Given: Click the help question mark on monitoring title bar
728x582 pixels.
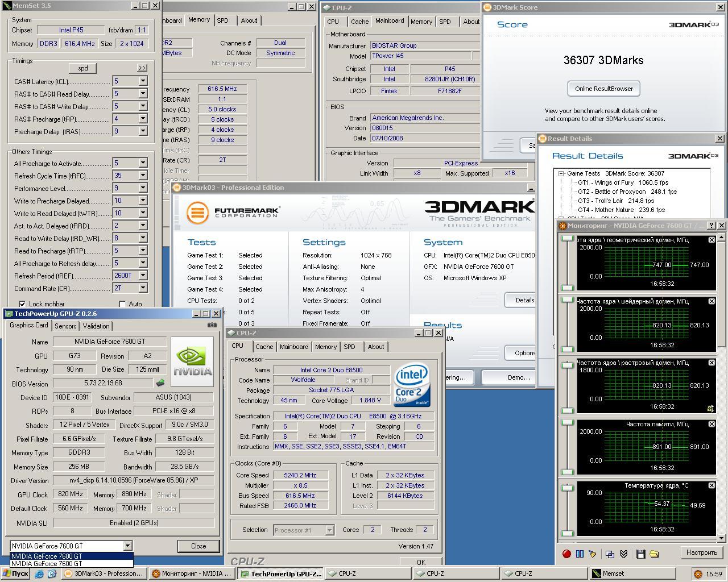Looking at the screenshot, I should [x=712, y=226].
